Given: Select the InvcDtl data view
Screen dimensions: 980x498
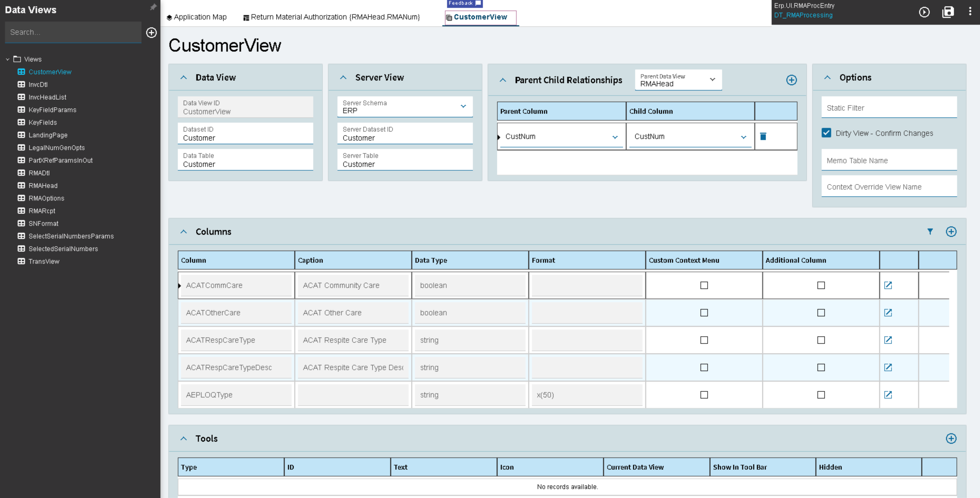Looking at the screenshot, I should point(38,85).
